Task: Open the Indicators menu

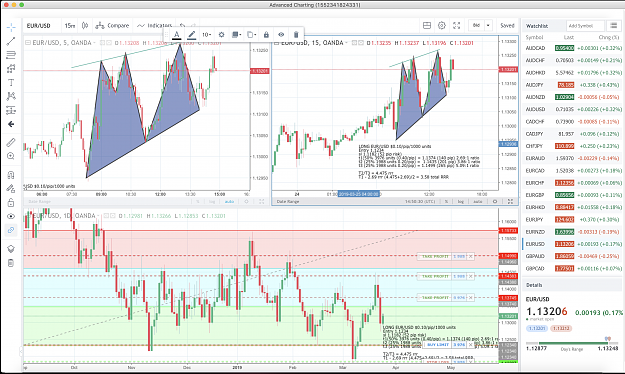Action: point(154,26)
